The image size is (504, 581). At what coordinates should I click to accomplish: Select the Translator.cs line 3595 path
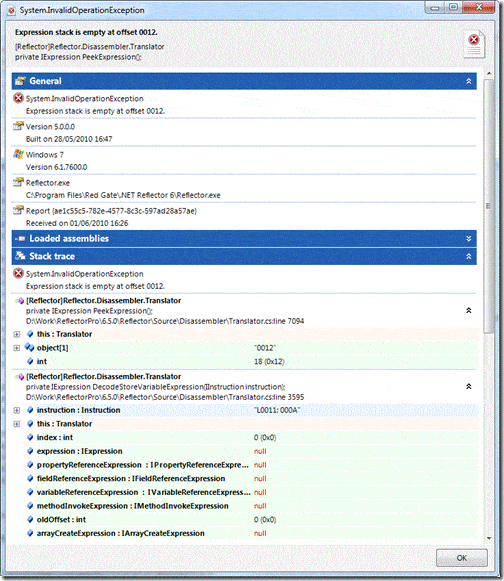click(165, 397)
